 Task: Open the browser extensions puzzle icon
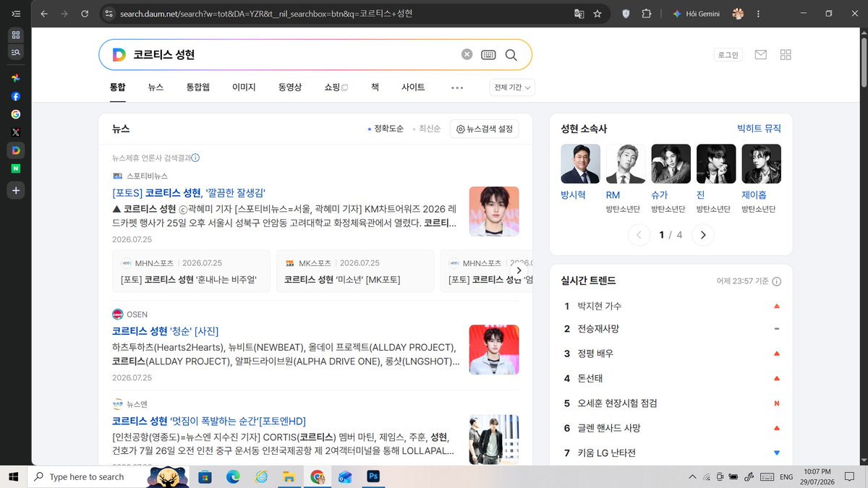point(647,14)
